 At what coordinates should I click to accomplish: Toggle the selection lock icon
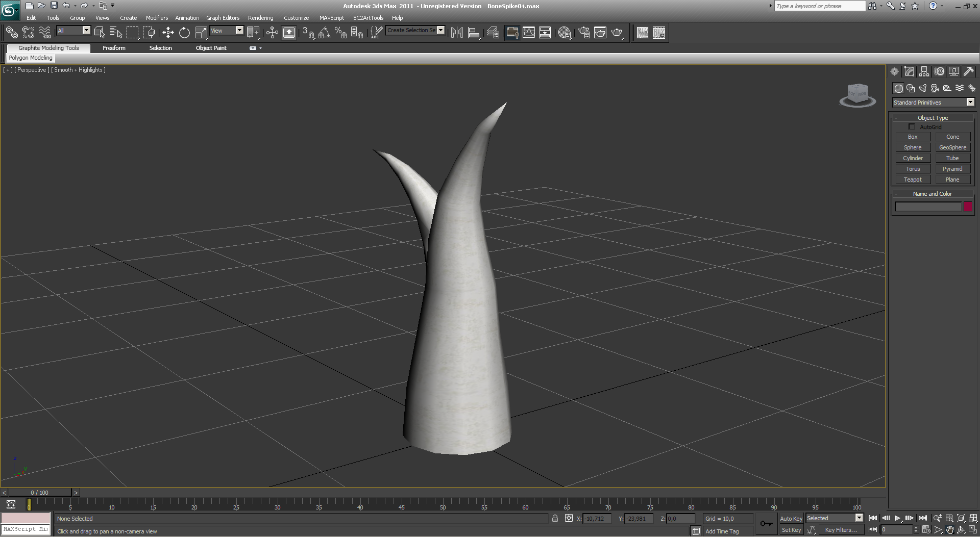click(555, 519)
